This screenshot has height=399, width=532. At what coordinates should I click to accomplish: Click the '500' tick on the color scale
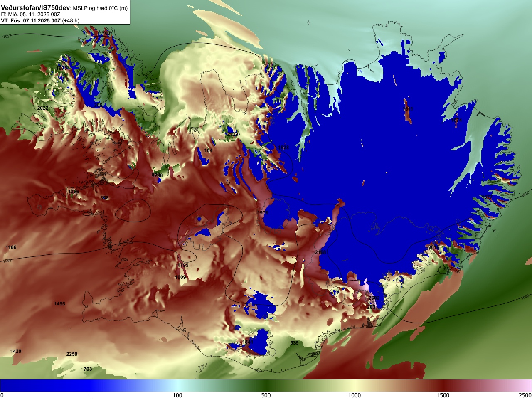266,395
